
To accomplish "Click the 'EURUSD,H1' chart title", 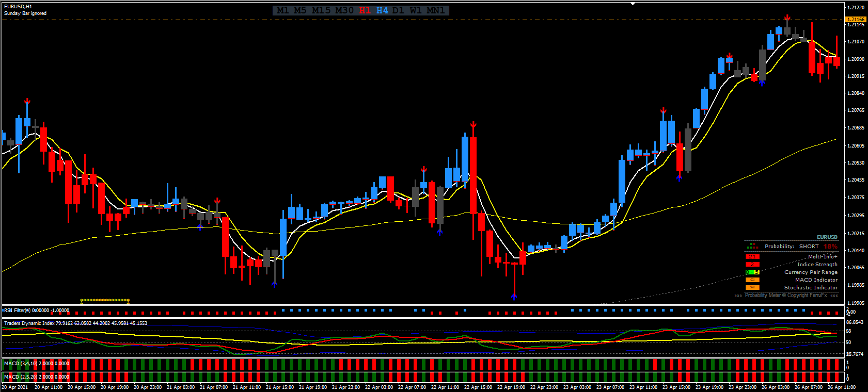I will pos(18,7).
